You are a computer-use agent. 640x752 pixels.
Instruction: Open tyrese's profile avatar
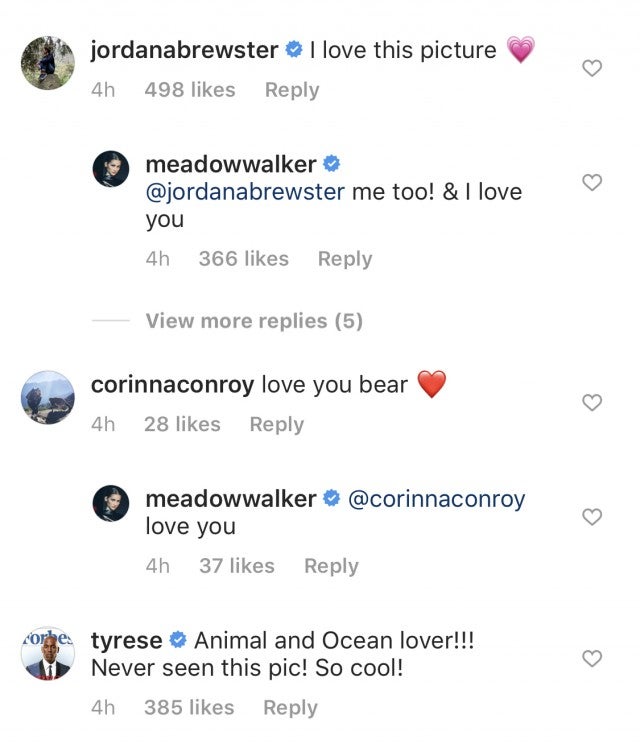click(47, 656)
